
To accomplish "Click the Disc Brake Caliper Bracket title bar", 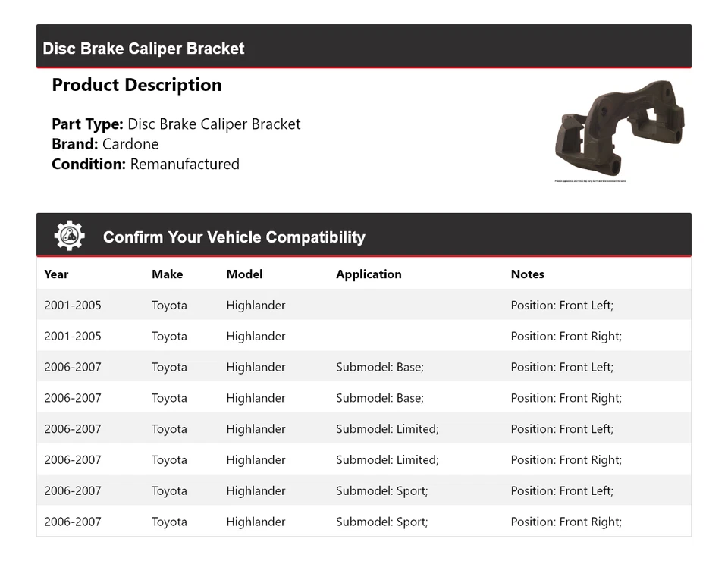I will tap(144, 49).
